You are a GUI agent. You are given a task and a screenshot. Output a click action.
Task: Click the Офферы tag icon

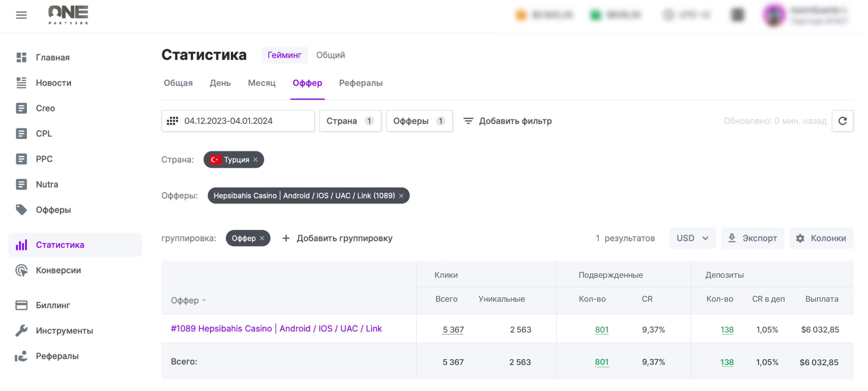[21, 209]
